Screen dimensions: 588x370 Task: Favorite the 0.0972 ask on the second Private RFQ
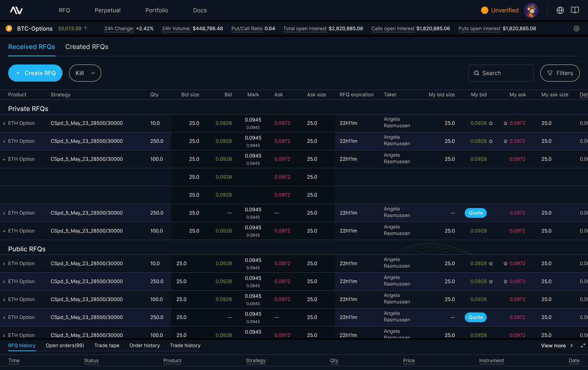(x=505, y=141)
